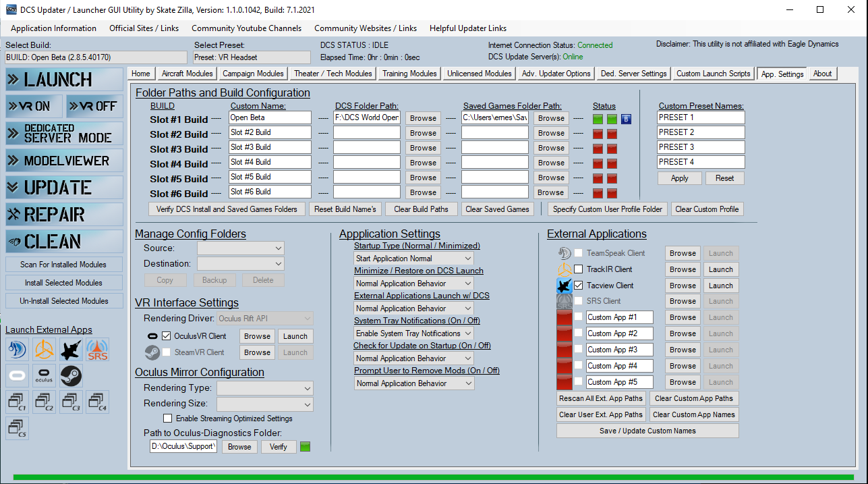This screenshot has height=484, width=868.
Task: Open the Helpful Updater Links menu
Action: (x=468, y=28)
